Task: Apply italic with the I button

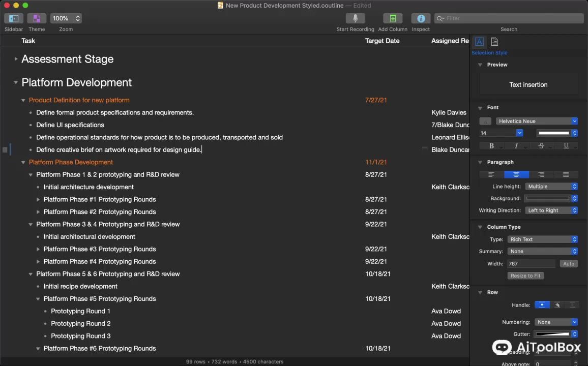Action: click(x=516, y=146)
